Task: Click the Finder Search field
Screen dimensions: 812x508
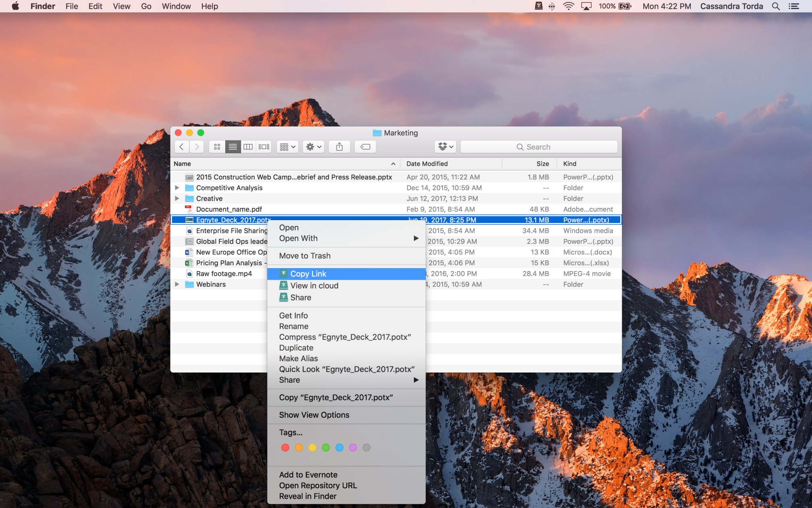Action: tap(538, 147)
